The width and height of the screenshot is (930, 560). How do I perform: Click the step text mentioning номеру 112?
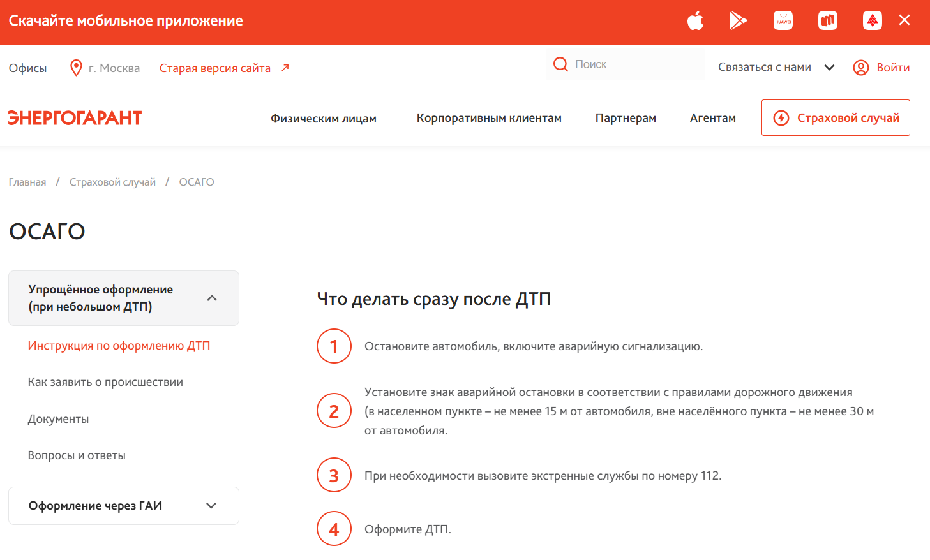pos(543,476)
